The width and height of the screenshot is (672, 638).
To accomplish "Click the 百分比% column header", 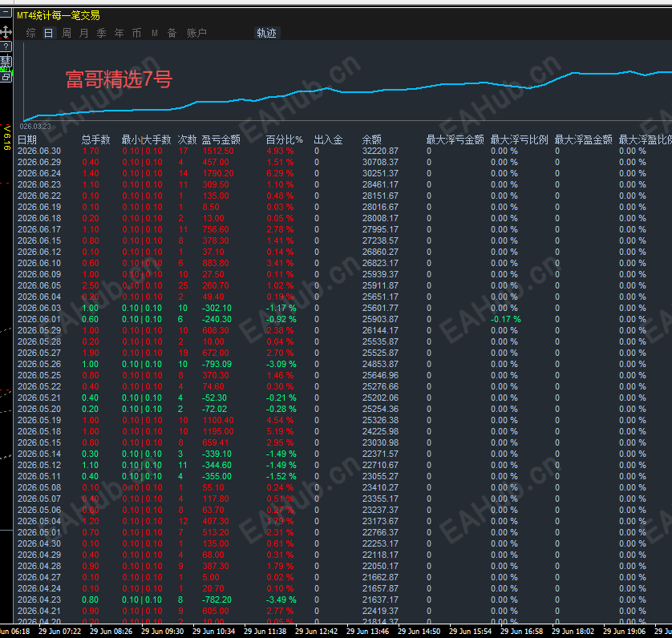I will (285, 139).
